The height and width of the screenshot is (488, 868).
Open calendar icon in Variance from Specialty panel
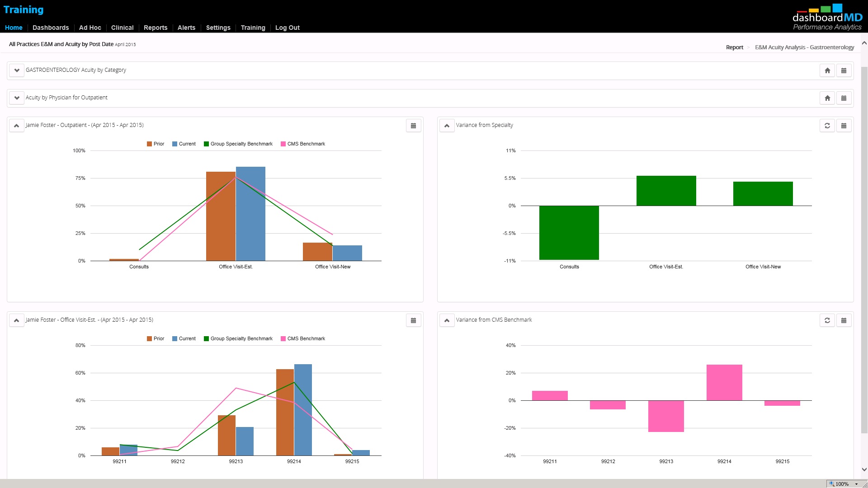844,126
